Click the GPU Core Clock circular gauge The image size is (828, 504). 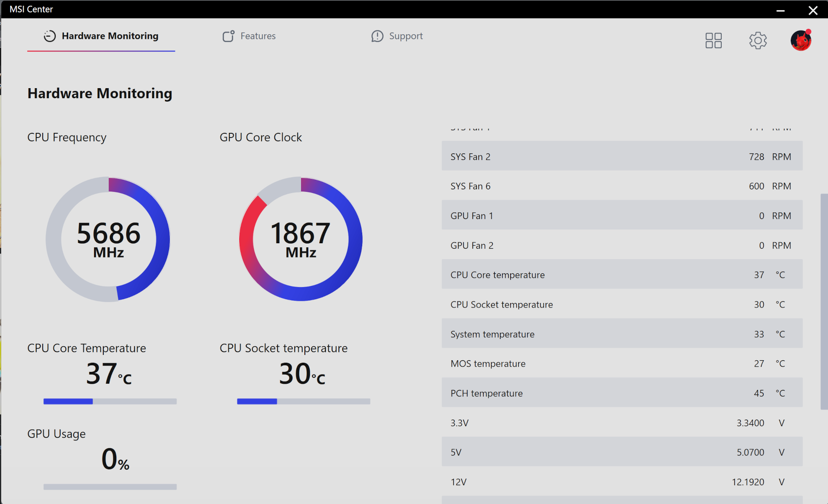(x=301, y=239)
